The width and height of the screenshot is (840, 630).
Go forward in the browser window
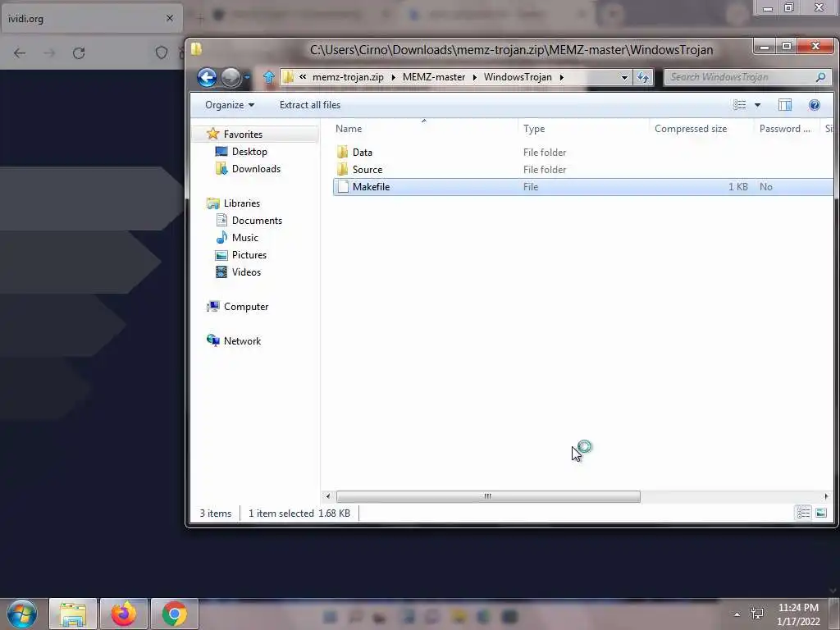point(49,52)
